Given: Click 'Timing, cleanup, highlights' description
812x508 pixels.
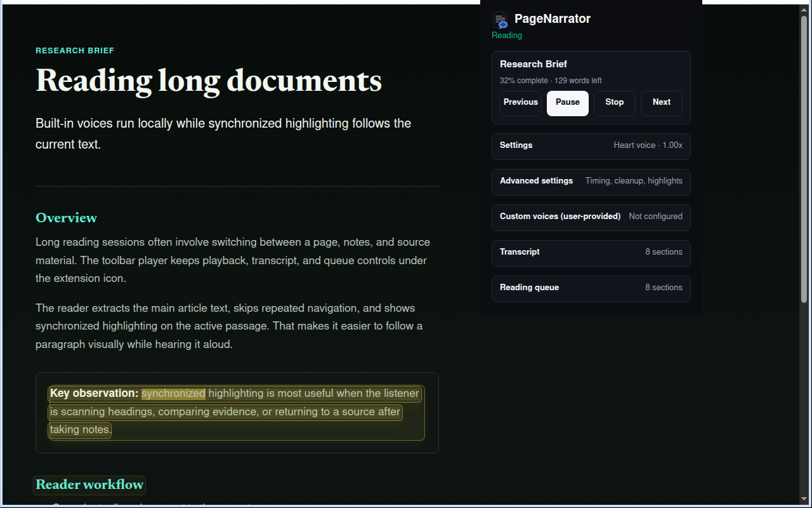Looking at the screenshot, I should click(x=634, y=181).
